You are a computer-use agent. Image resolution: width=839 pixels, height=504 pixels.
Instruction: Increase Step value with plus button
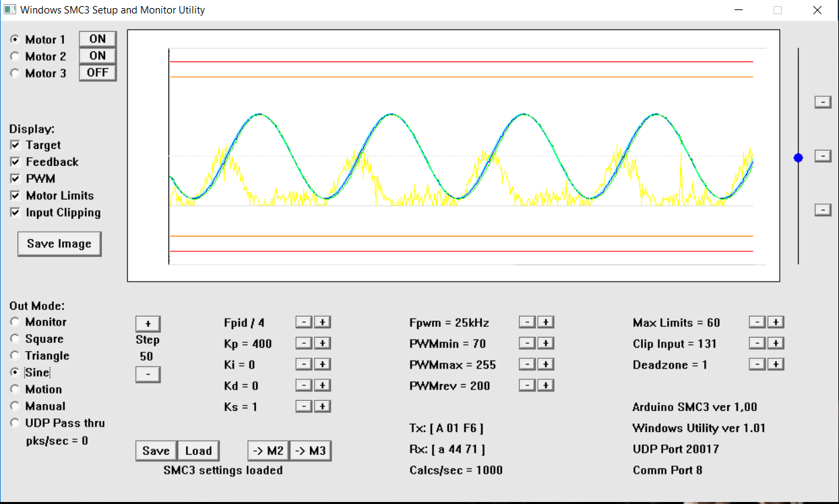pos(148,323)
